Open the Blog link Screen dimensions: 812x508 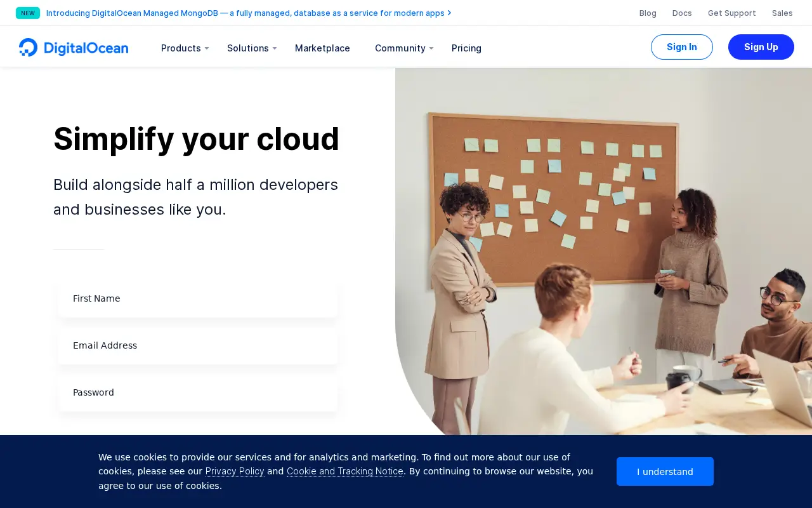click(648, 13)
